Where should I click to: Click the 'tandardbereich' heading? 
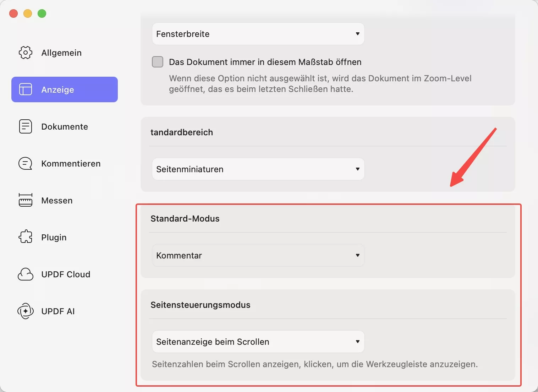182,132
